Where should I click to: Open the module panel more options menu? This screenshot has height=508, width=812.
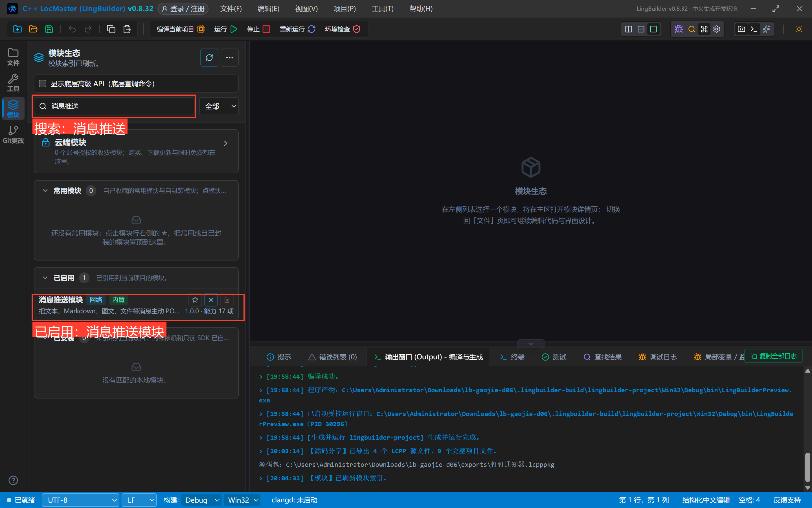[x=229, y=58]
